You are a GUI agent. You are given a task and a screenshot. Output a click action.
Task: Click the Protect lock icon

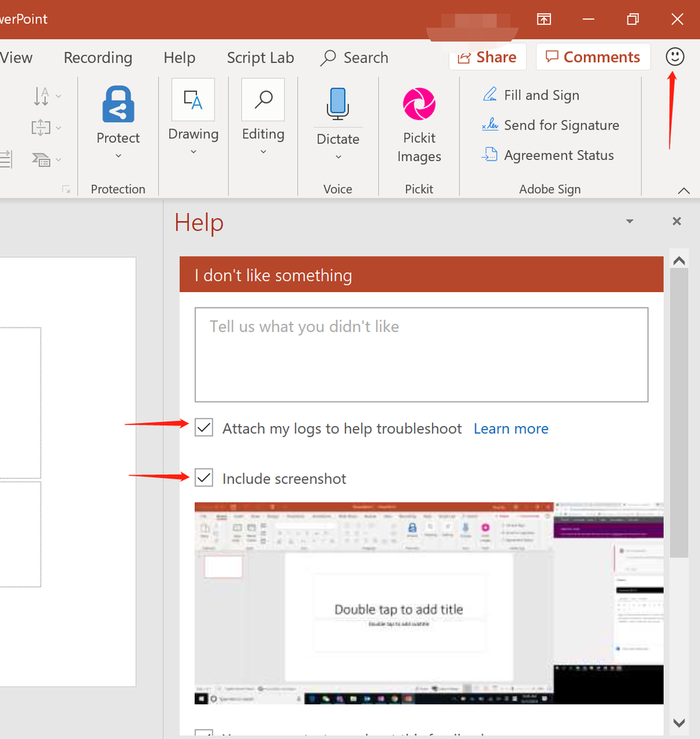coord(118,104)
